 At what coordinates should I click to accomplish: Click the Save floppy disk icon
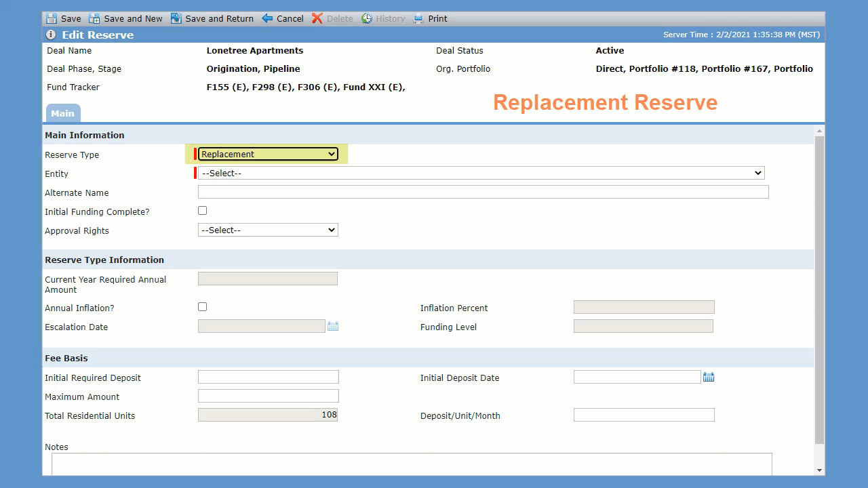(x=52, y=18)
